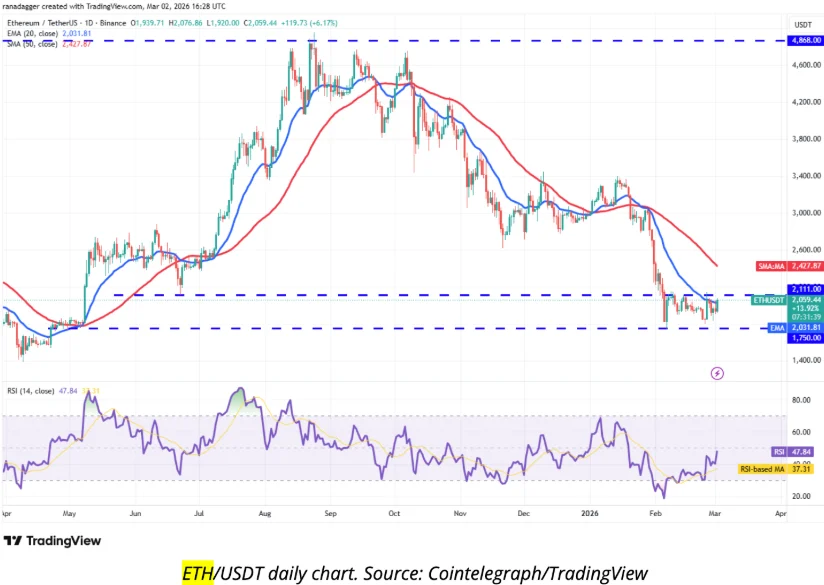Click the yellow RSI-based MA label
This screenshot has width=824, height=585.
coord(762,468)
